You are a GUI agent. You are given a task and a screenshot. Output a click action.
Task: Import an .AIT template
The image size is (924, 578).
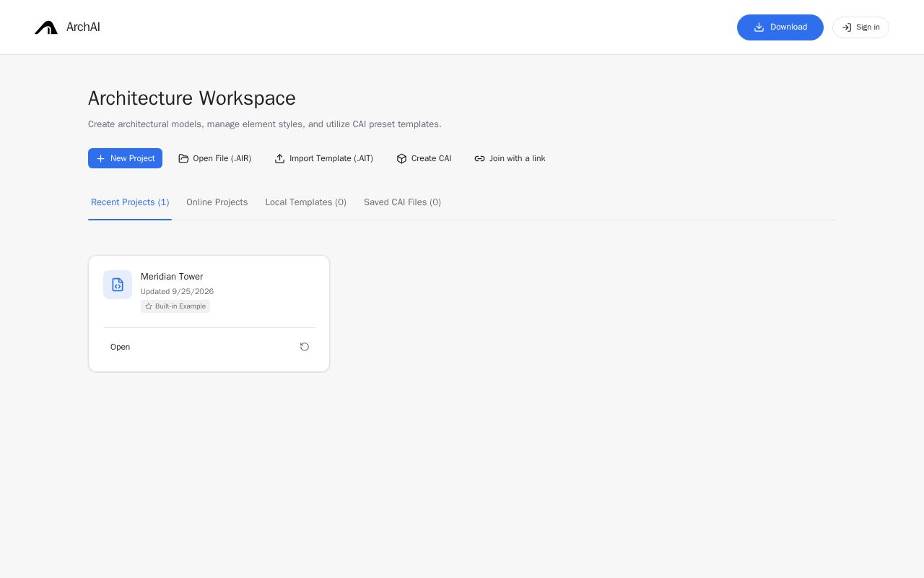[x=324, y=158]
